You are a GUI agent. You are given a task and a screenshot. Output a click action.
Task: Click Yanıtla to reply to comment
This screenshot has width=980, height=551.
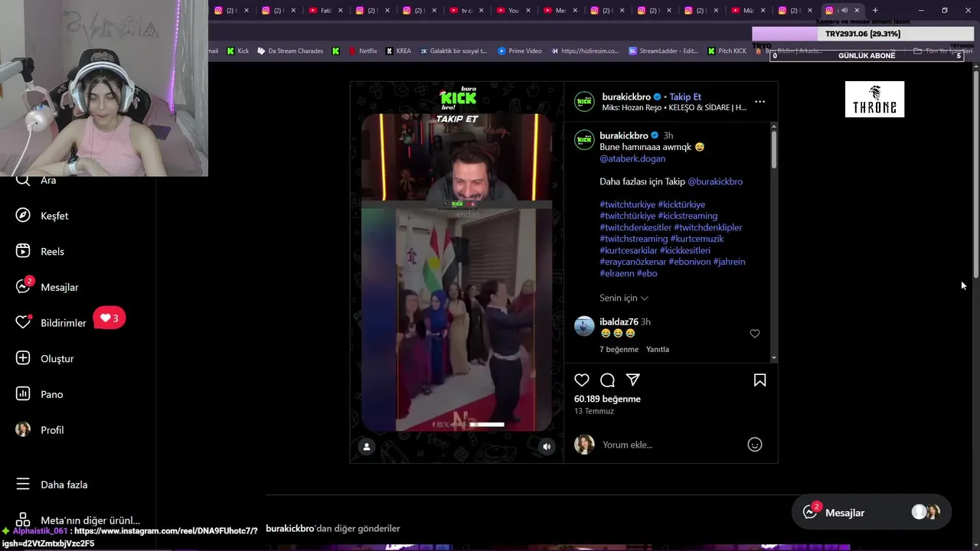(x=658, y=349)
